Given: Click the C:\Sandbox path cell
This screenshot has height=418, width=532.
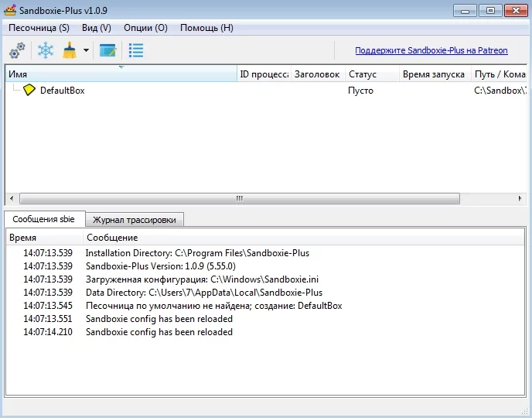Looking at the screenshot, I should [x=500, y=91].
